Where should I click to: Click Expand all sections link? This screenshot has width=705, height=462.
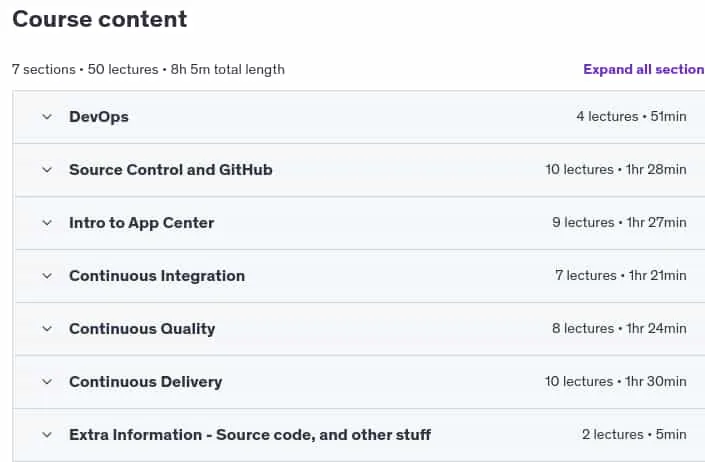coord(644,69)
